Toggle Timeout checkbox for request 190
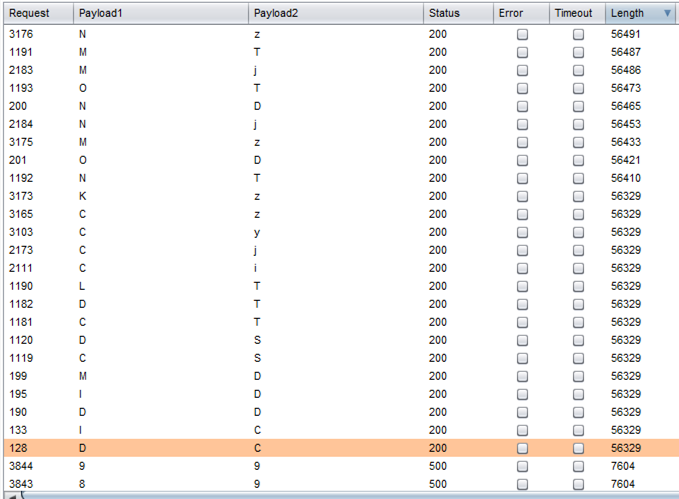Screen dimensions: 679x499 click(x=578, y=412)
